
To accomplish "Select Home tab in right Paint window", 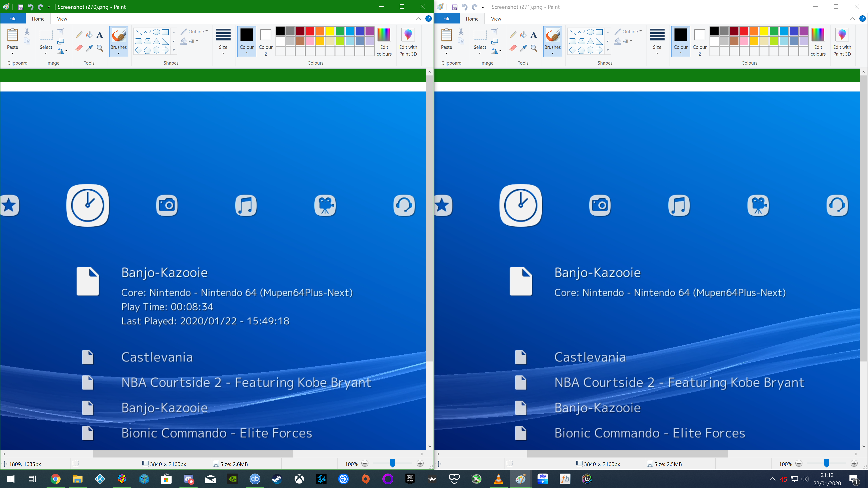I will pyautogui.click(x=472, y=19).
